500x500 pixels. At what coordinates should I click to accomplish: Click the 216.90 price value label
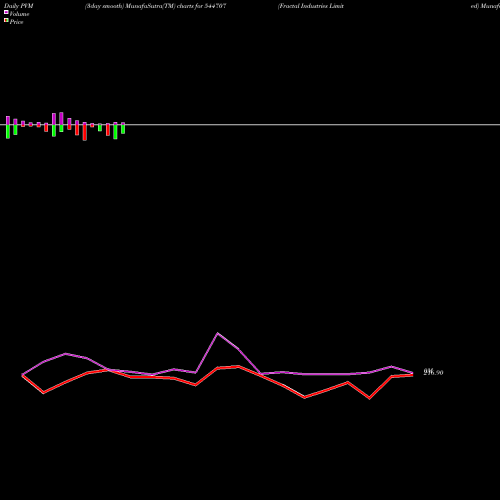(x=433, y=372)
